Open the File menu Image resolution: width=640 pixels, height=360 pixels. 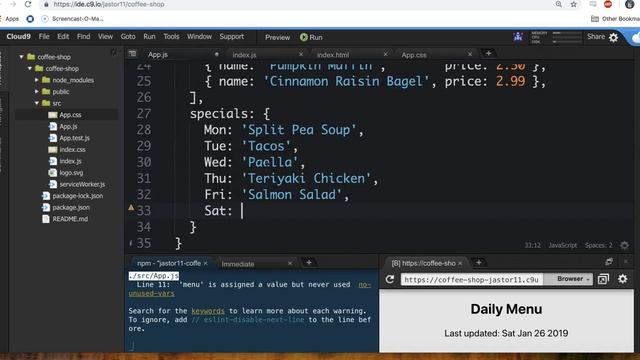pos(44,36)
